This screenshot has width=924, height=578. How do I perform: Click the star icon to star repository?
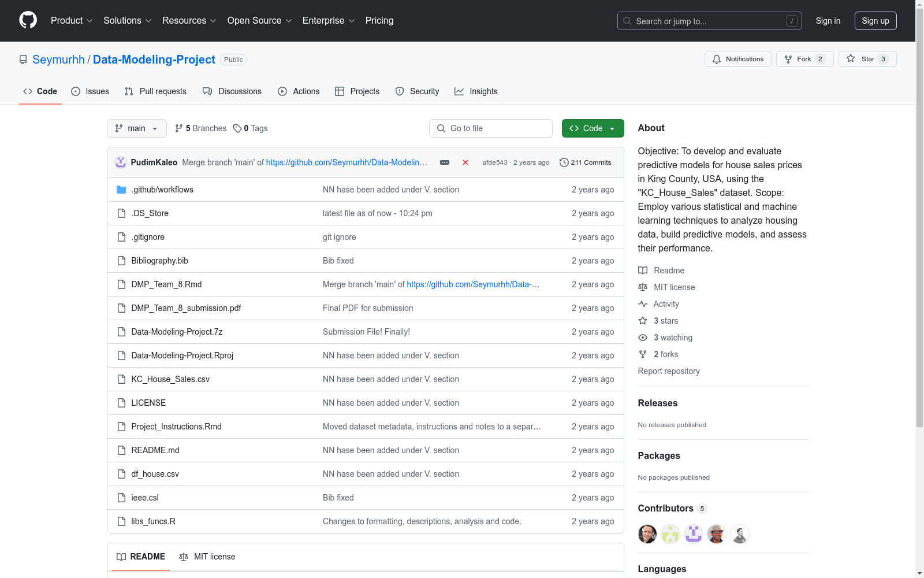[x=851, y=58]
